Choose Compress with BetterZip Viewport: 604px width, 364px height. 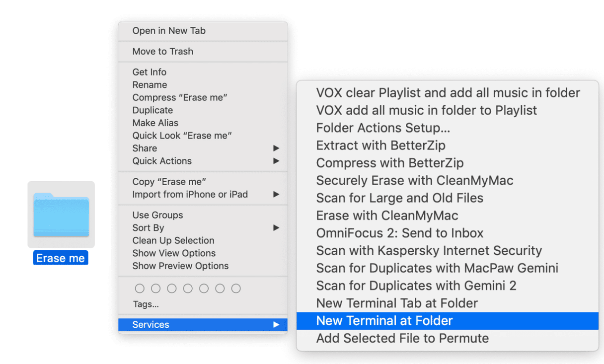coord(389,163)
